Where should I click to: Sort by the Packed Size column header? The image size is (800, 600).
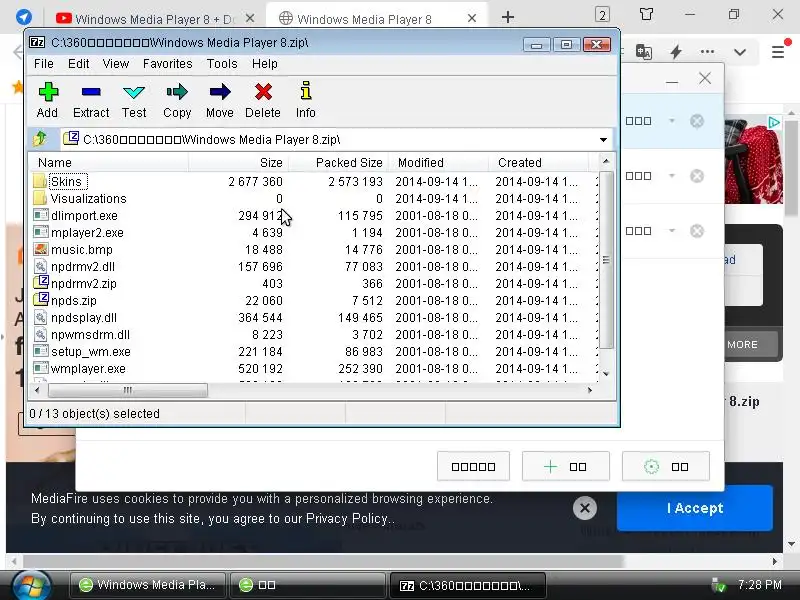pos(339,163)
